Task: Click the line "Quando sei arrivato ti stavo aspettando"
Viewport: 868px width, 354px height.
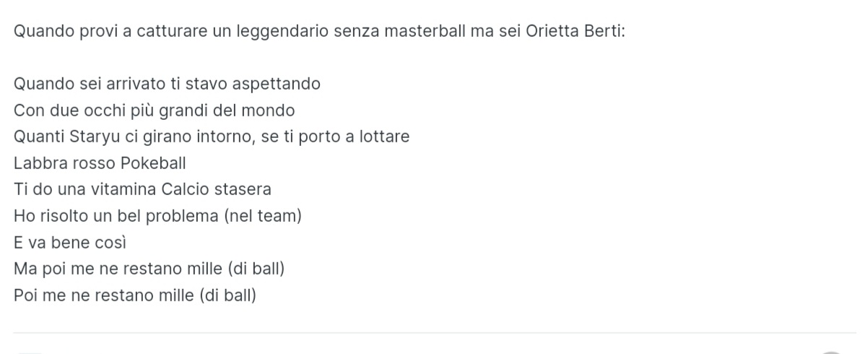Action: click(167, 84)
